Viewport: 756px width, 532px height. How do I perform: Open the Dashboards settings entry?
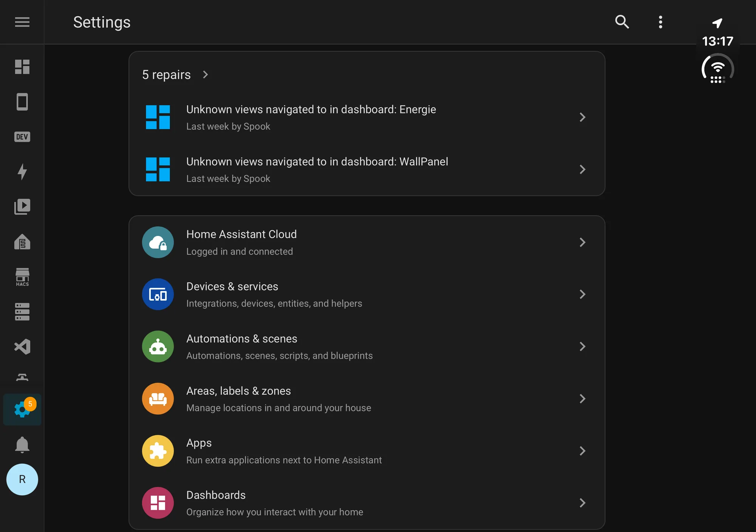tap(367, 503)
